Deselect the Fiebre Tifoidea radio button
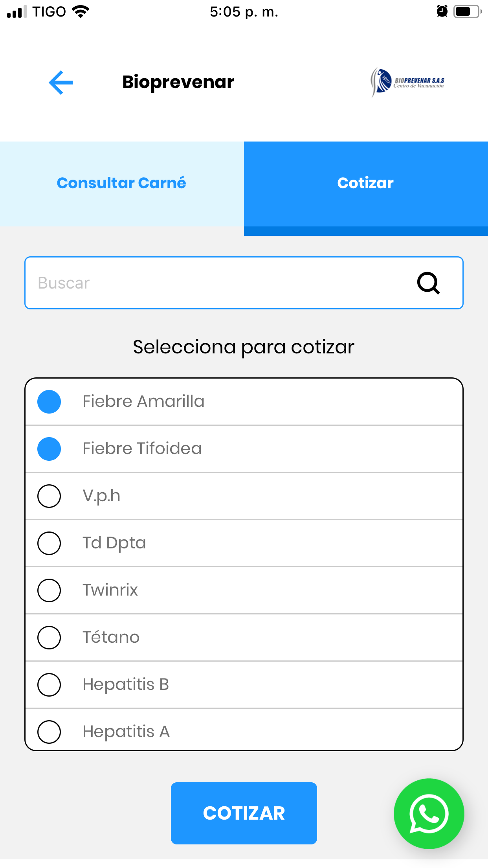Image resolution: width=488 pixels, height=868 pixels. (x=49, y=449)
